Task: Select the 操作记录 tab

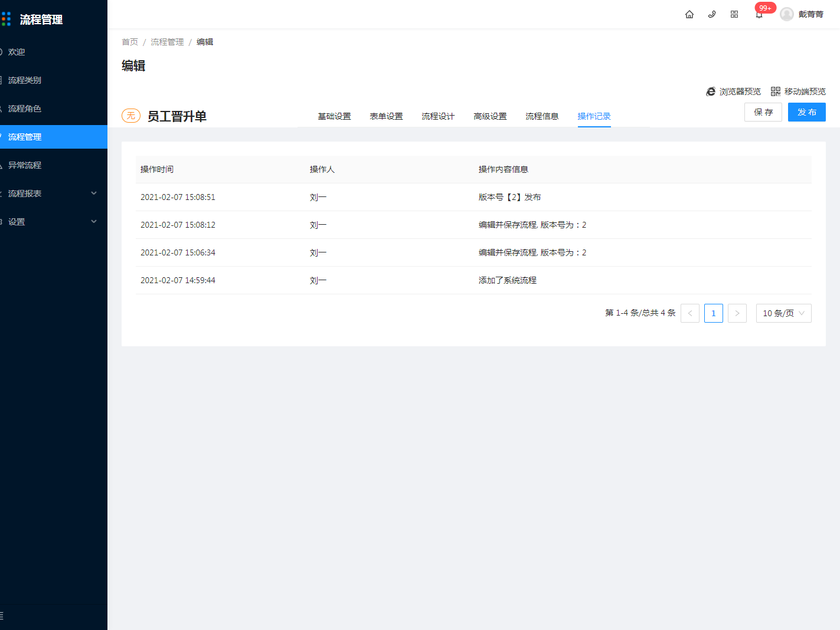Action: point(594,116)
